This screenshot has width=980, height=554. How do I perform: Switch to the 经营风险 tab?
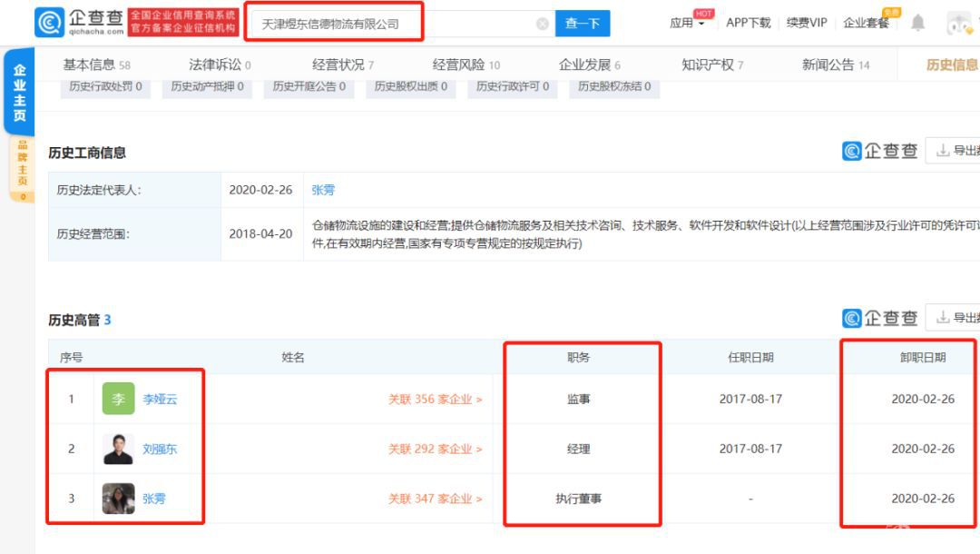coord(458,64)
